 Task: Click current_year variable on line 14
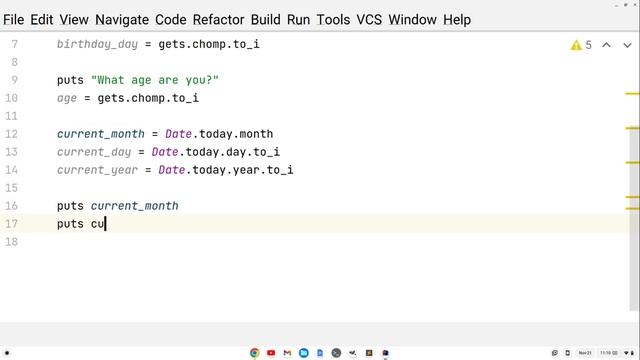click(97, 170)
